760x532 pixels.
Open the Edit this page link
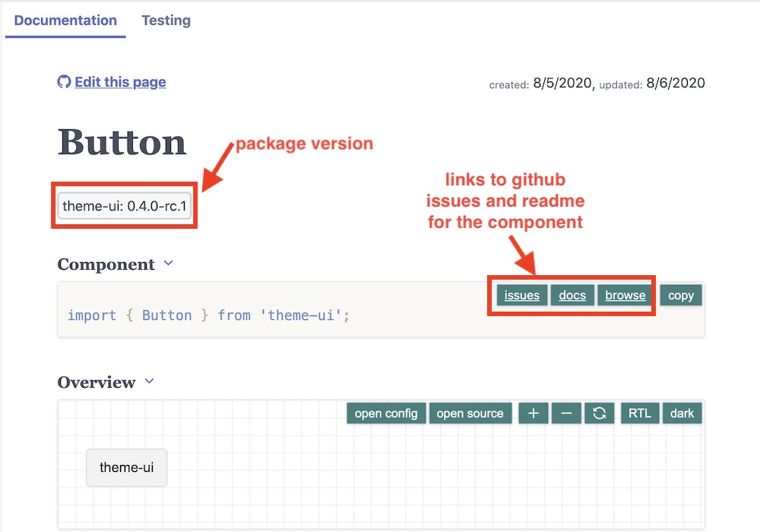[x=120, y=82]
